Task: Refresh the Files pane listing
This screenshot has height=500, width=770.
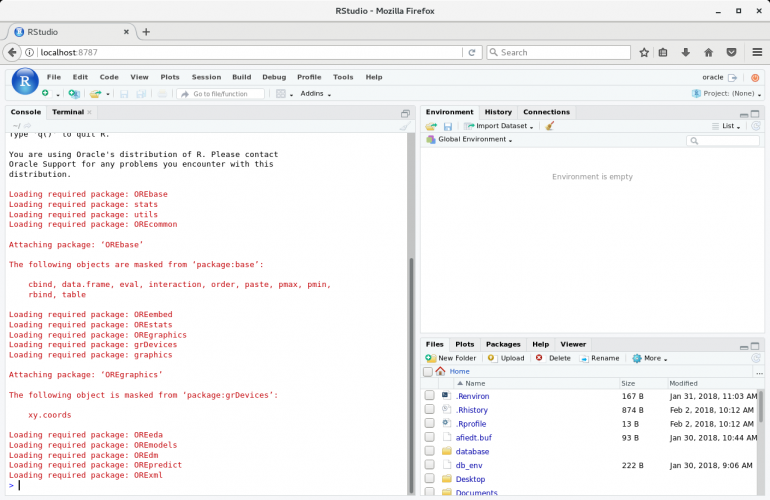Action: (x=756, y=358)
